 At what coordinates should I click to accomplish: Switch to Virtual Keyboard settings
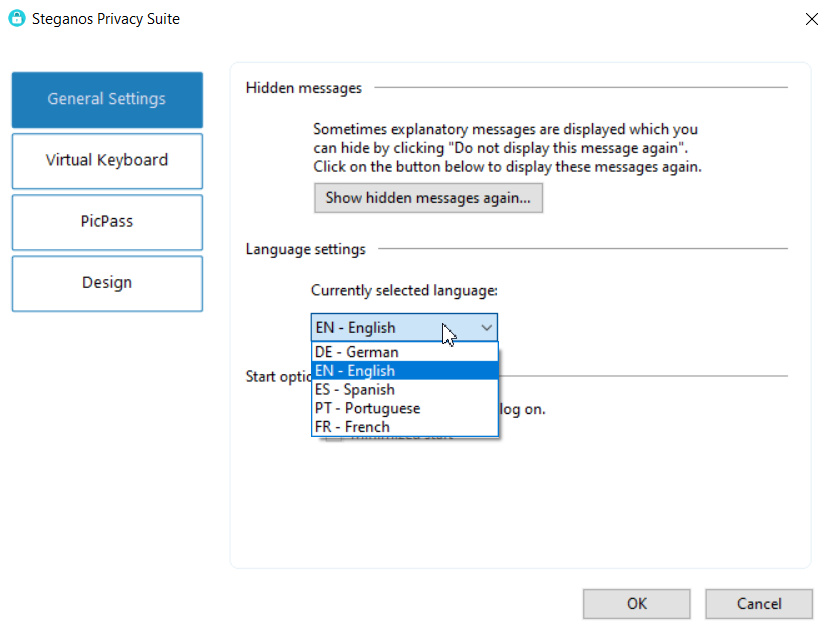click(x=107, y=161)
